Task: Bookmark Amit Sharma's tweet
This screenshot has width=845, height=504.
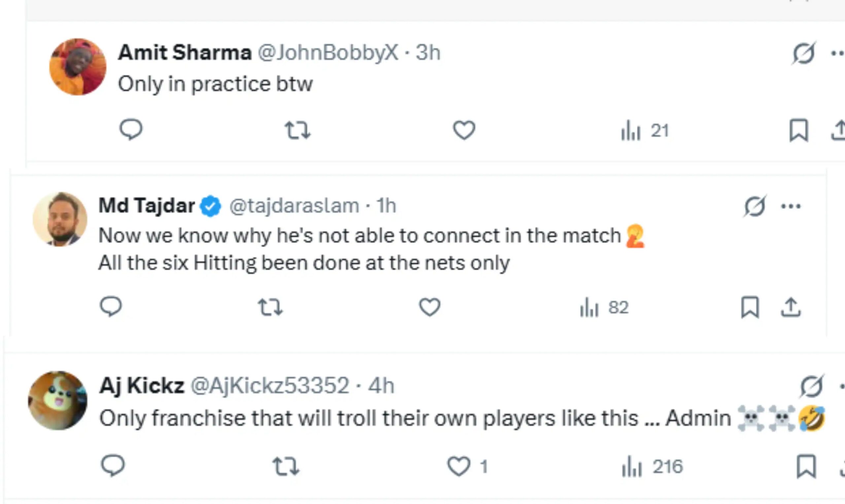Action: pyautogui.click(x=798, y=130)
